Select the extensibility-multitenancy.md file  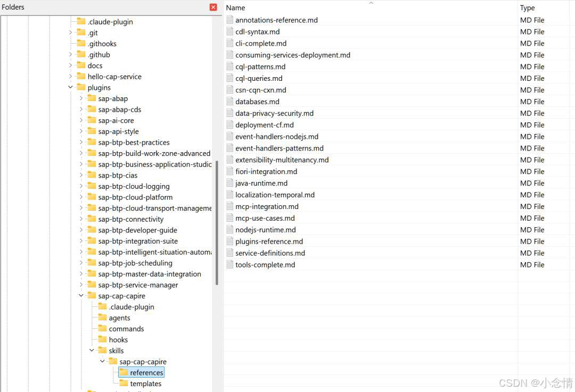tap(282, 160)
